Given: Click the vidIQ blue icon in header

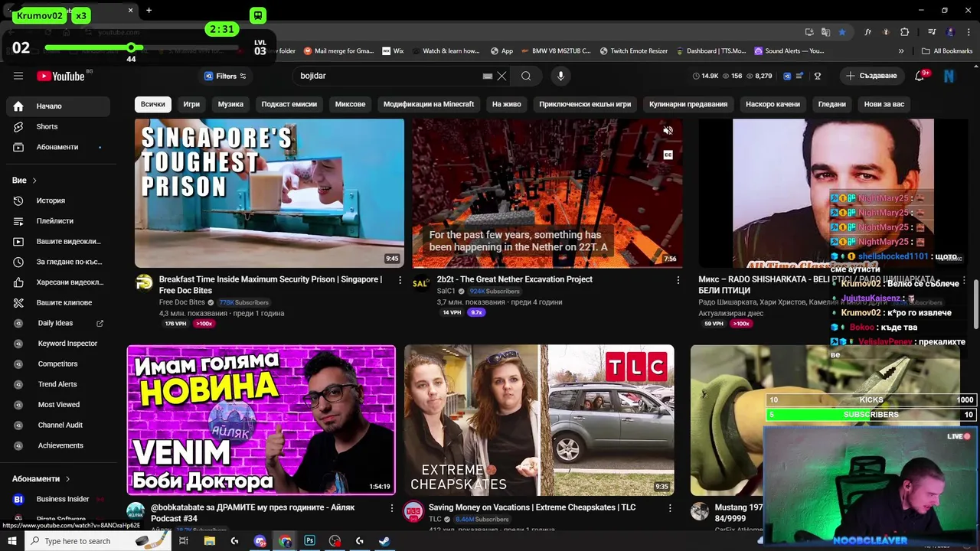Looking at the screenshot, I should tap(786, 76).
